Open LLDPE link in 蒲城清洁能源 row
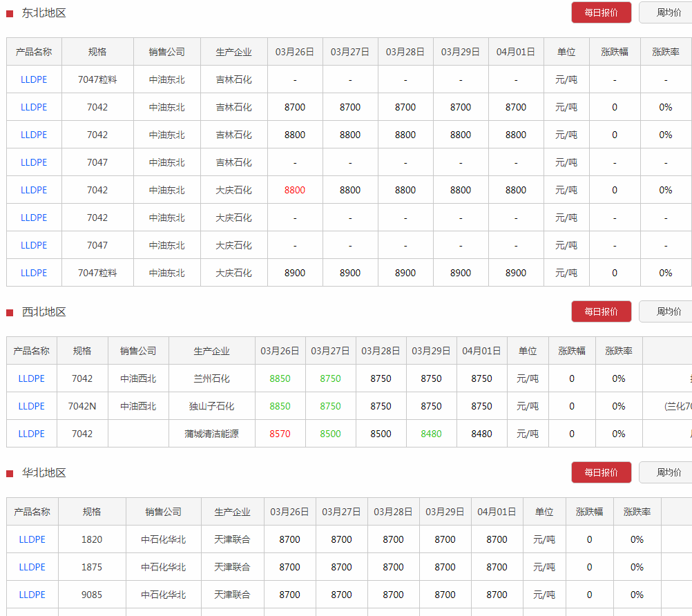The height and width of the screenshot is (616, 692). click(31, 434)
